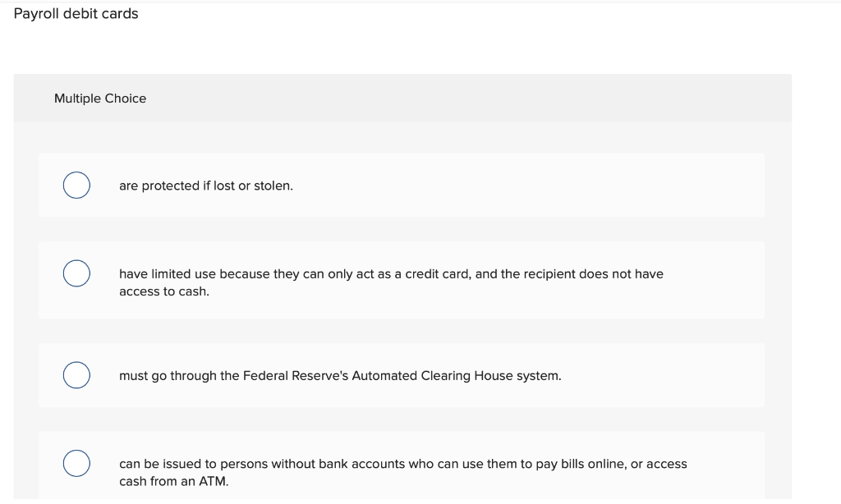Image resolution: width=841 pixels, height=504 pixels.
Task: Select the radio button for the Federal Reserve answer
Action: pyautogui.click(x=76, y=375)
